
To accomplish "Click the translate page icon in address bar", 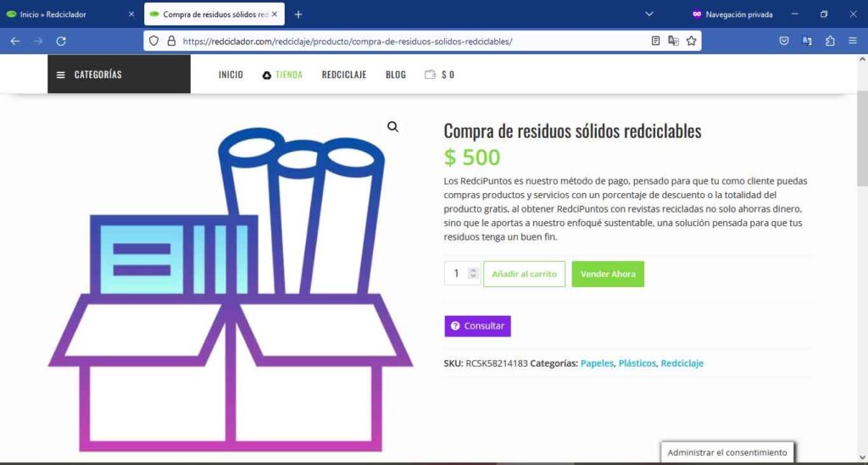I will click(673, 41).
